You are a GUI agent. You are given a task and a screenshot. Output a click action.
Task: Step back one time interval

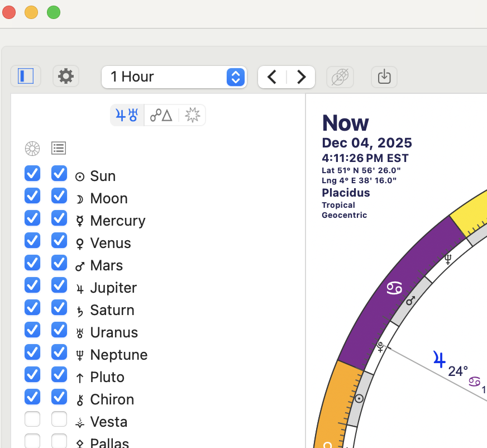pyautogui.click(x=272, y=77)
